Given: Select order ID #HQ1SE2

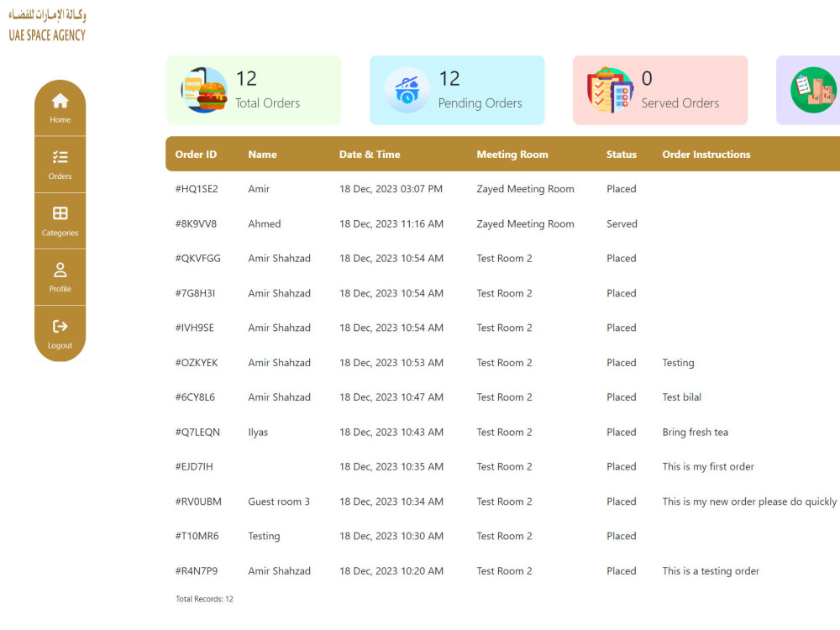Looking at the screenshot, I should (197, 189).
